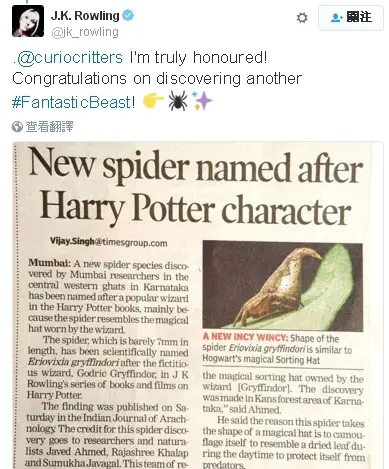Click 查看翻譯 to view translation
This screenshot has height=469, width=389.
[x=49, y=127]
